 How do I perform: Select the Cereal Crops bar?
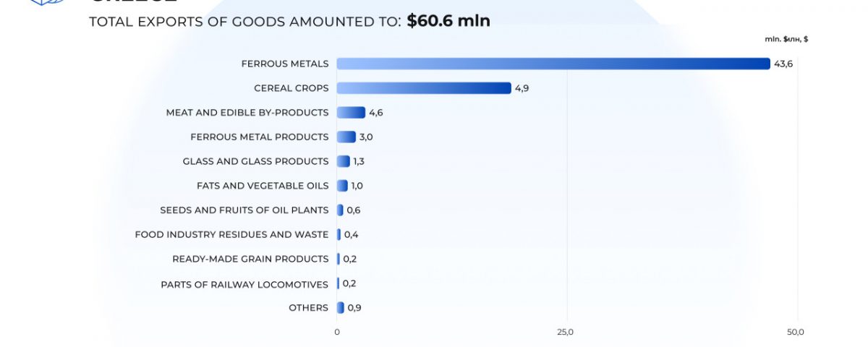pyautogui.click(x=424, y=88)
